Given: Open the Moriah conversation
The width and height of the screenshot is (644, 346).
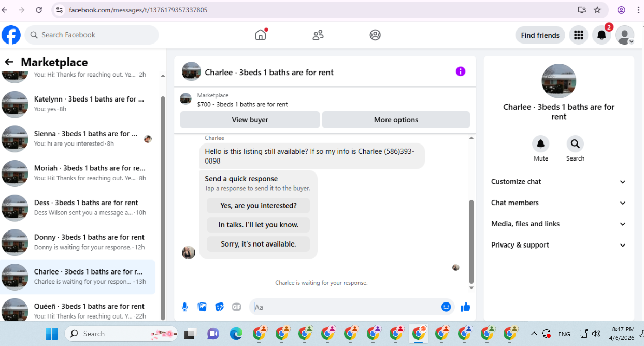Looking at the screenshot, I should tap(78, 173).
